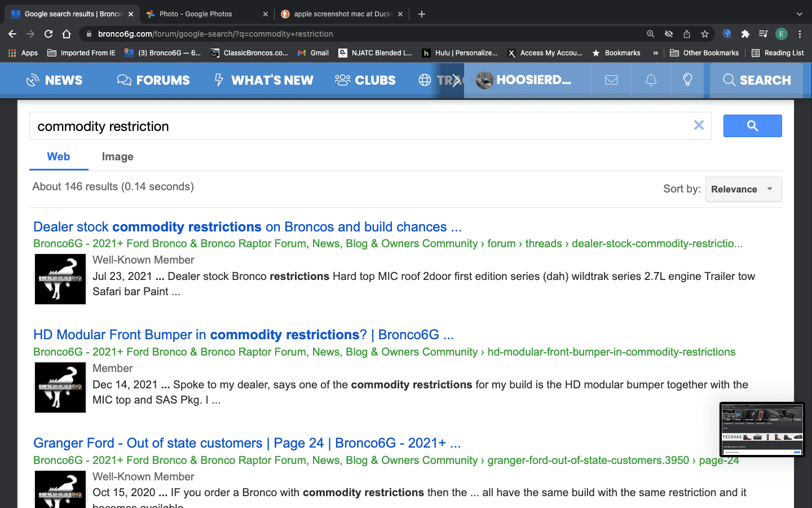Close the apple screenshot mac tab

400,14
